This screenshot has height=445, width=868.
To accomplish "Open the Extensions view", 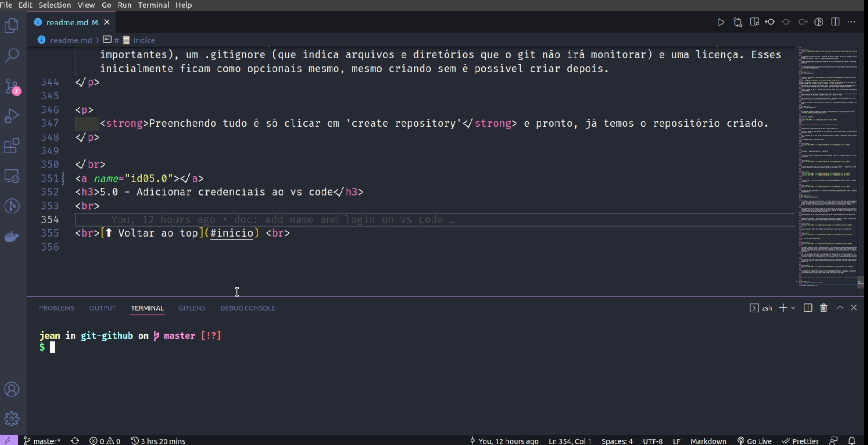I will click(x=12, y=146).
